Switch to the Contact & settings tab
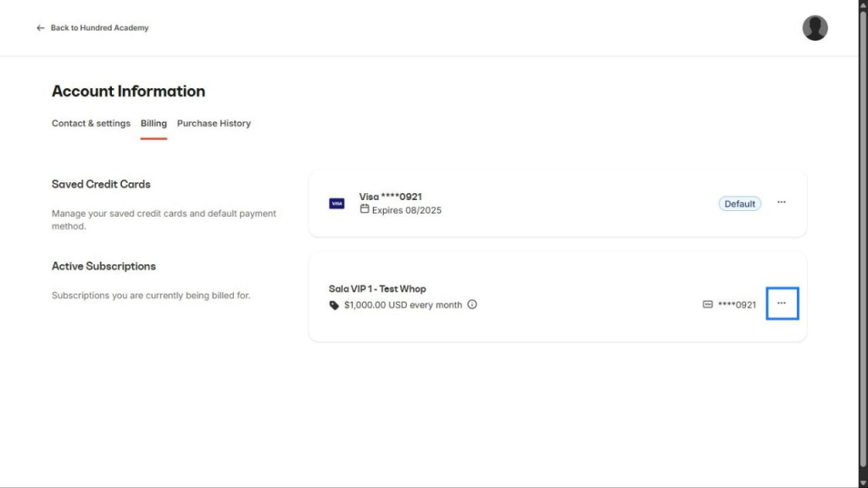The width and height of the screenshot is (868, 488). (x=91, y=124)
